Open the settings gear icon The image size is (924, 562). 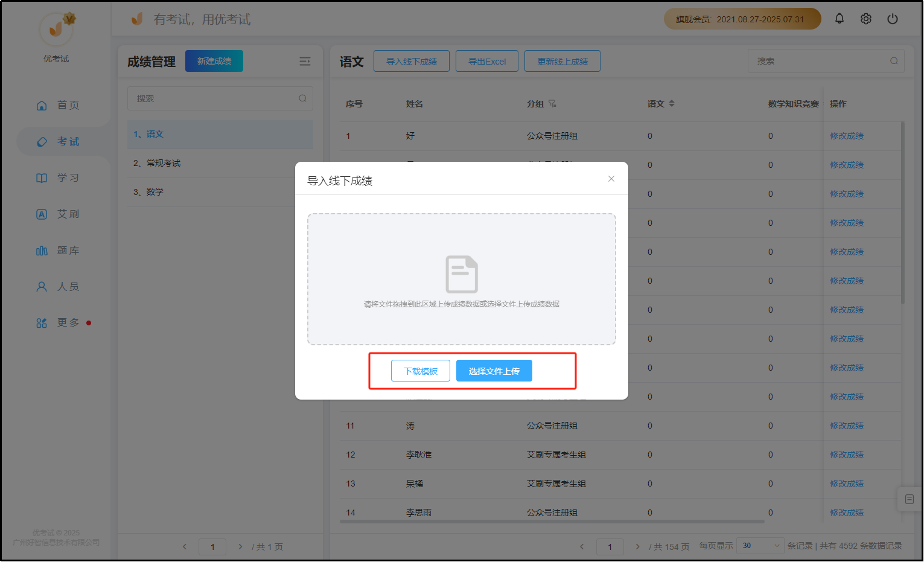pyautogui.click(x=866, y=19)
